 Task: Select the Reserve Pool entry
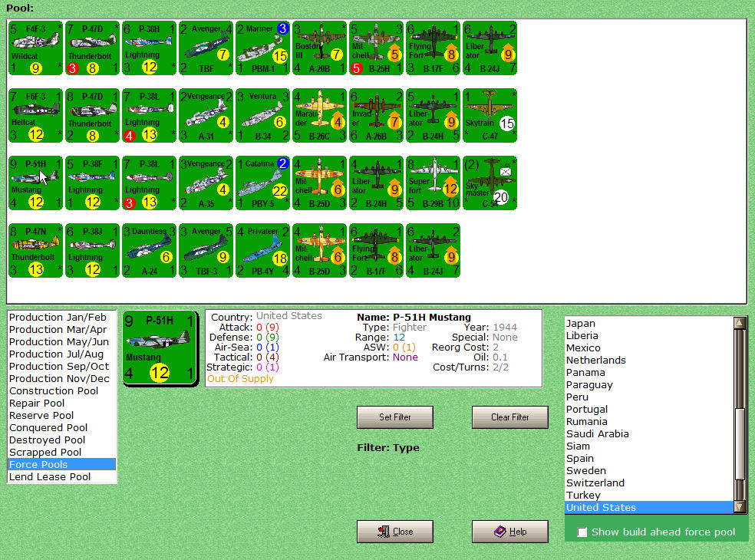[62, 416]
